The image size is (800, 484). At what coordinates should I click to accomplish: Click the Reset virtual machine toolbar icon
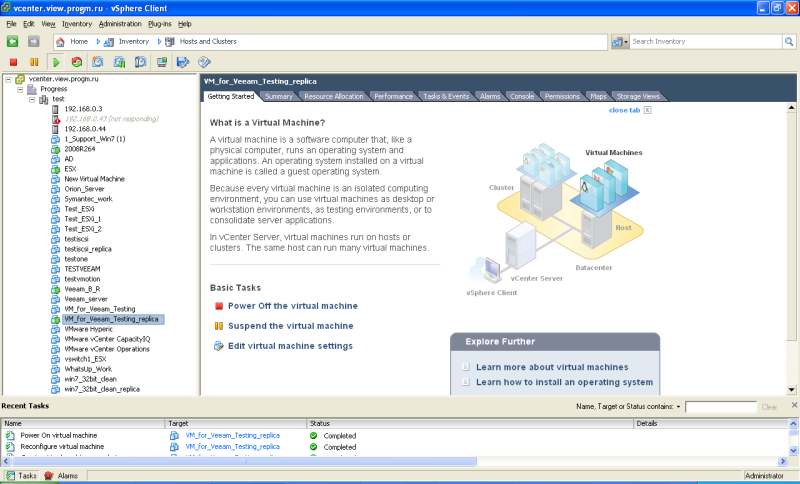point(77,62)
